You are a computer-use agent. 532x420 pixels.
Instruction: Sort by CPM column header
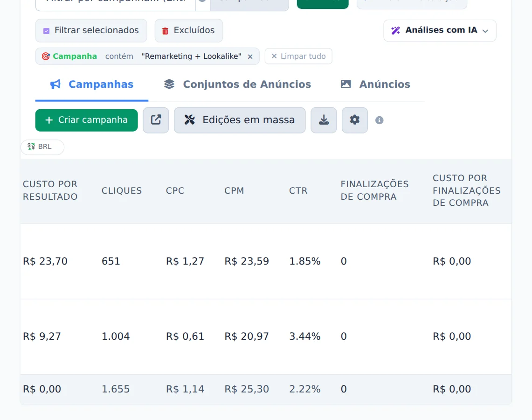(234, 191)
